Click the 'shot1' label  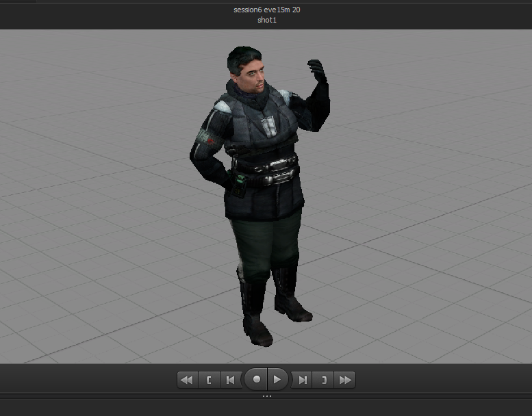tap(267, 20)
